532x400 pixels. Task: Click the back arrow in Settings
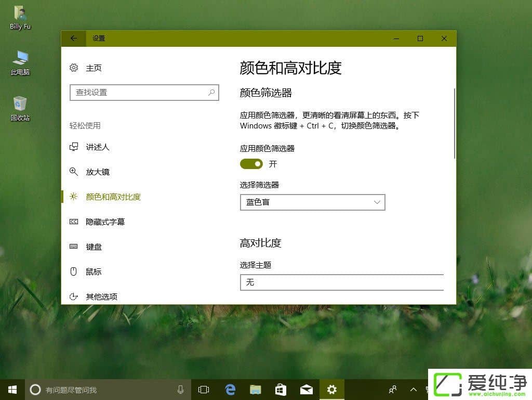(73, 38)
